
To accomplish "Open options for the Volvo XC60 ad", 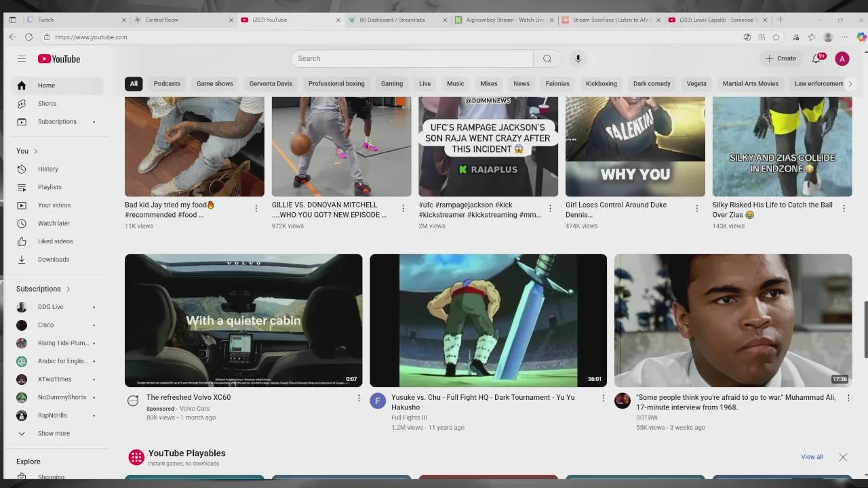I will pos(359,398).
